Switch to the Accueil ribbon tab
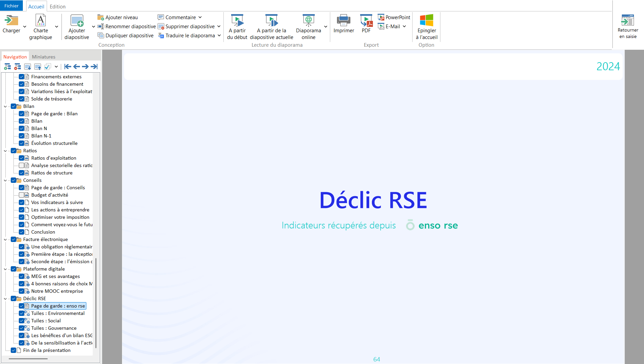Image resolution: width=644 pixels, height=364 pixels. (36, 6)
